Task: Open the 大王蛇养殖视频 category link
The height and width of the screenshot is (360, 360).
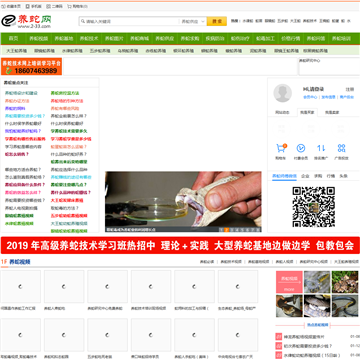Action: [x=346, y=262]
